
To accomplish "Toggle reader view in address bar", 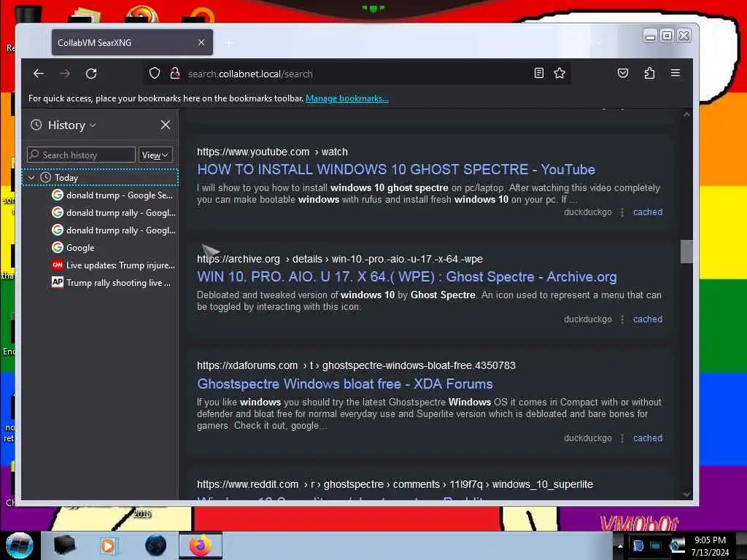I will pyautogui.click(x=539, y=74).
